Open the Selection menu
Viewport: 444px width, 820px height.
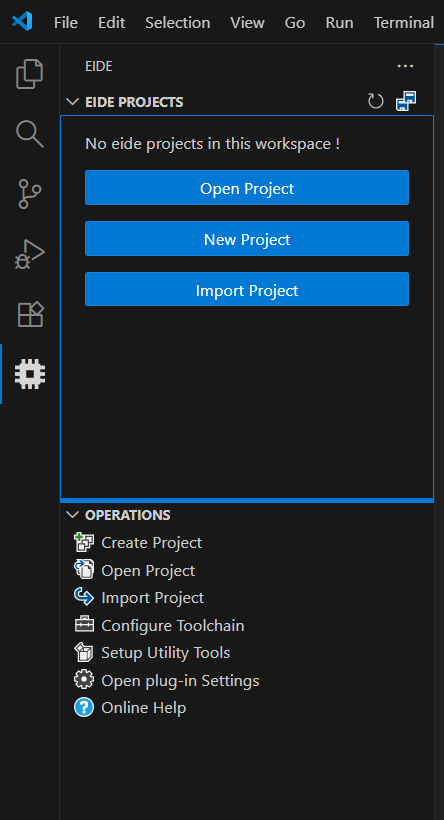pos(178,22)
